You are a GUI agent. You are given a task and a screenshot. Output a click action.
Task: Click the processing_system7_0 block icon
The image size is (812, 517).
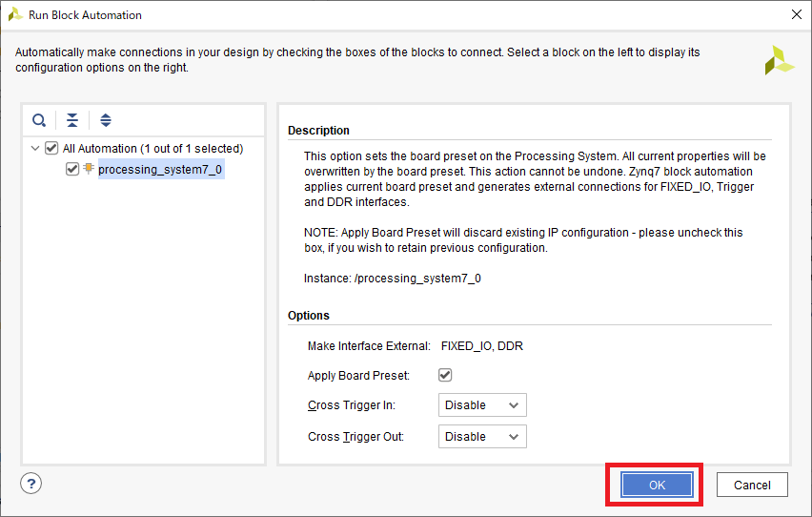click(x=89, y=169)
